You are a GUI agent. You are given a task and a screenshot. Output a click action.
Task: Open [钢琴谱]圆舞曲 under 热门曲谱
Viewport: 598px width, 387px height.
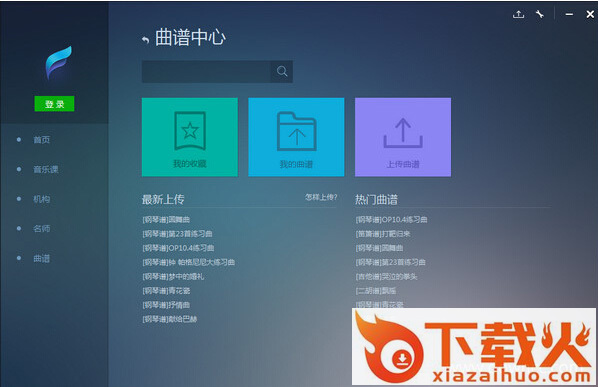pos(379,248)
